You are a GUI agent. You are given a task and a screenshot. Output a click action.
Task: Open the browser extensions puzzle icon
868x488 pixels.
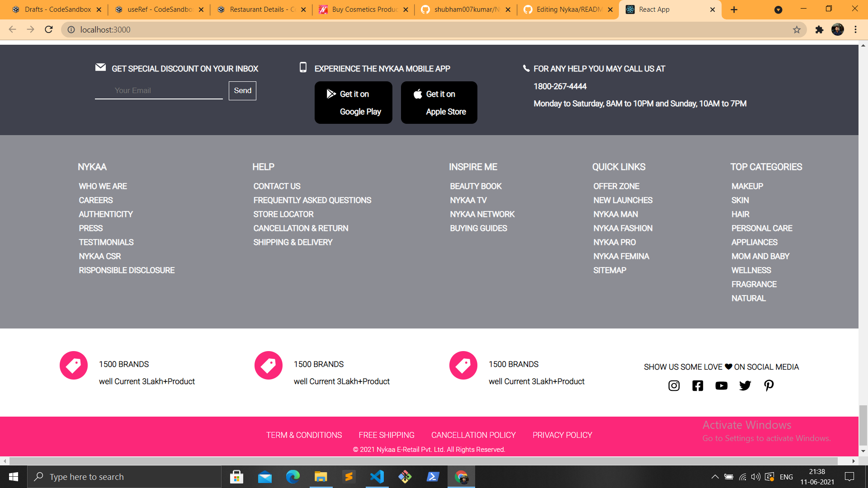(x=820, y=30)
